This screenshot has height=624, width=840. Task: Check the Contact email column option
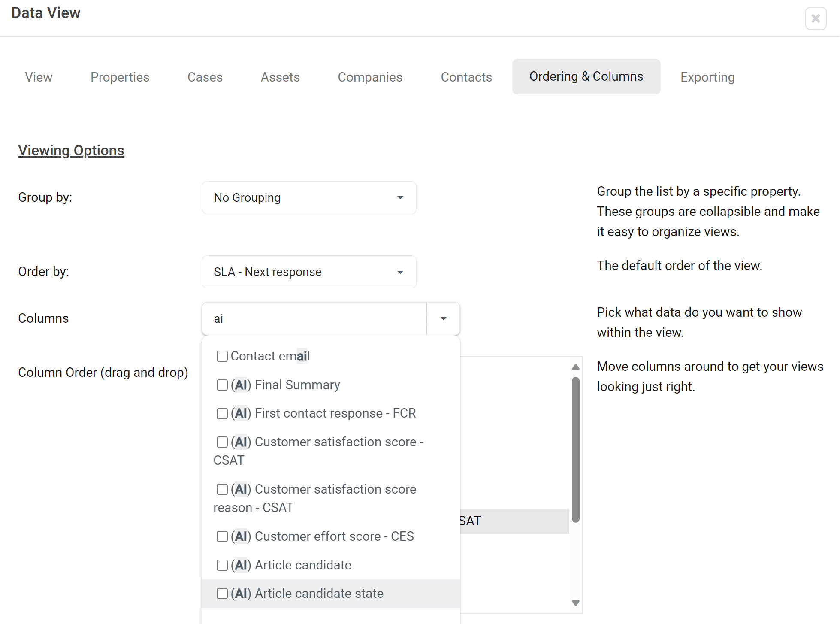222,356
